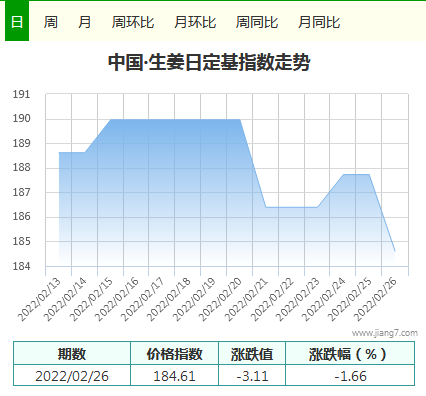The image size is (426, 396).
Task: Click the 2022/02/16 x-axis label
Action: [x=117, y=300]
